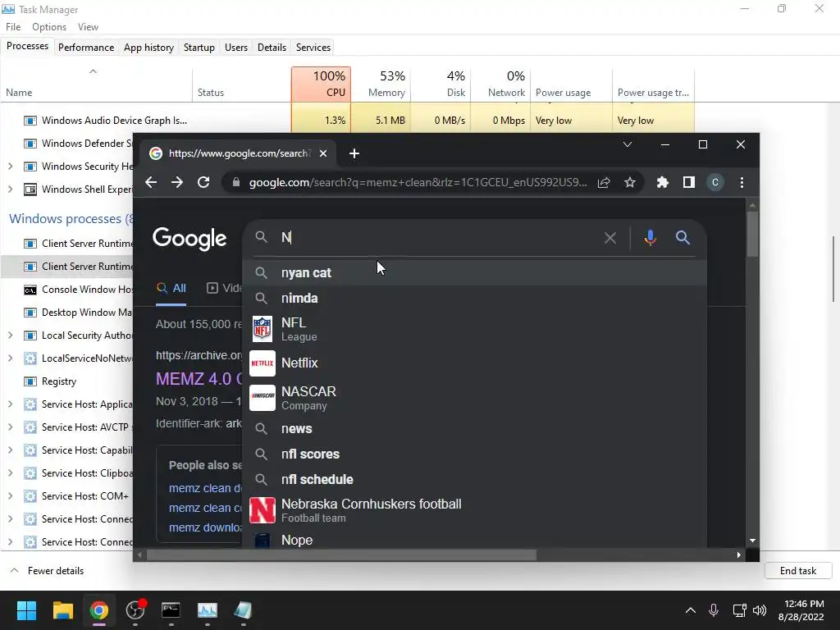Open the MEMZ 4.0 result link
The width and height of the screenshot is (840, 630).
(199, 379)
